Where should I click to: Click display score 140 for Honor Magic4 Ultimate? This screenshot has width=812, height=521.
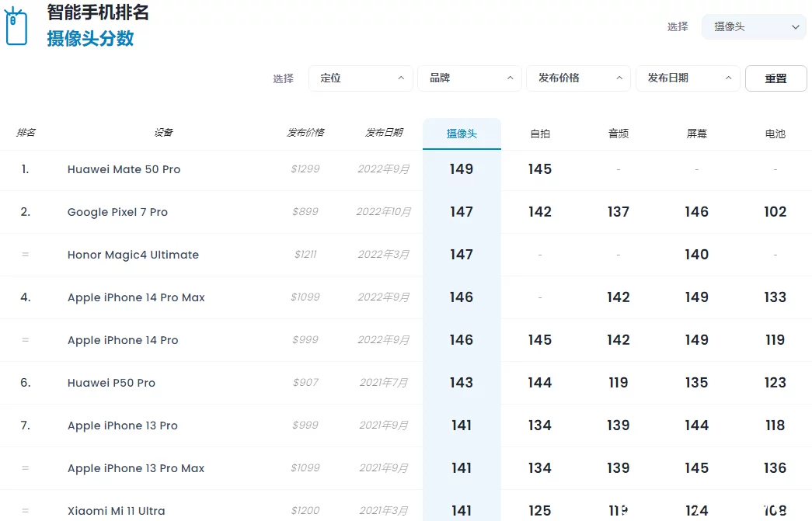click(x=696, y=255)
